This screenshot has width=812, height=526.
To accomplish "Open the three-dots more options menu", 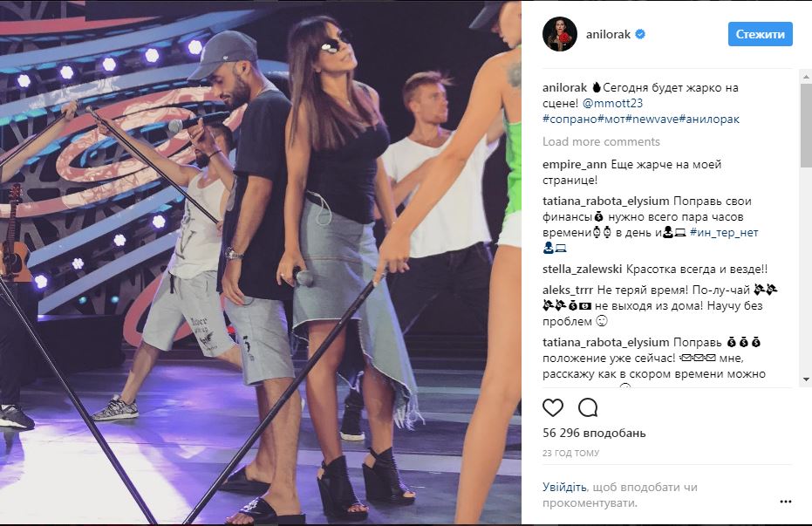I will (x=785, y=502).
